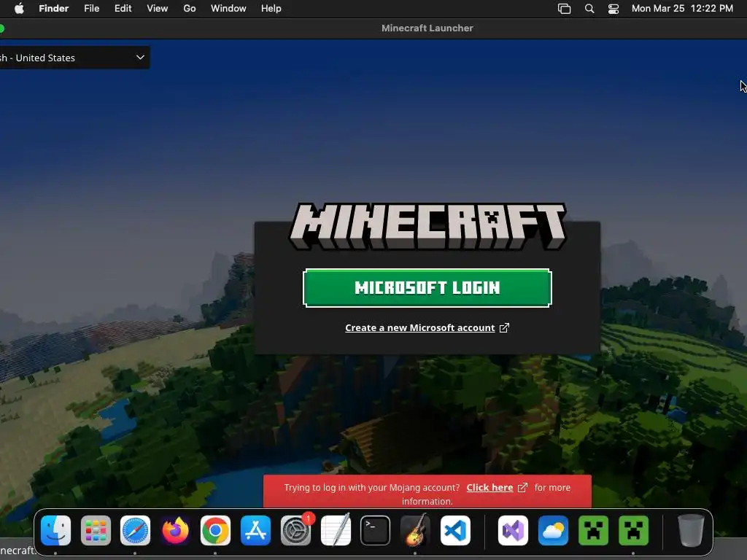
Task: Open System Settings with the notification badge
Action: 296,531
